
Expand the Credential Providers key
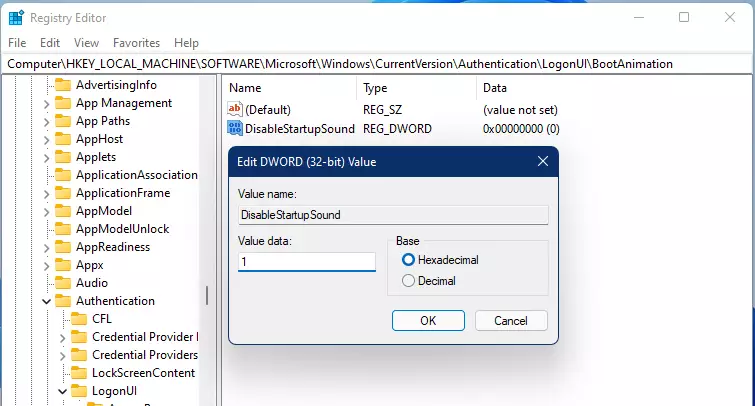[62, 355]
